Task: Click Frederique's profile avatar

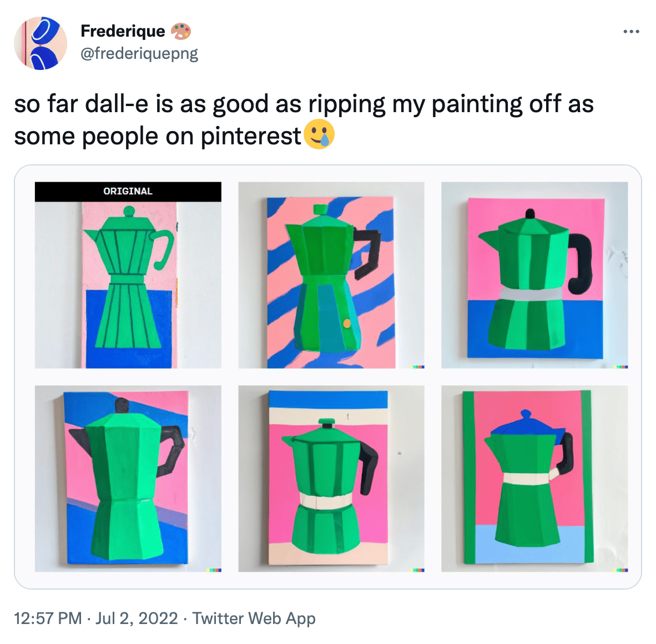Action: click(x=41, y=43)
